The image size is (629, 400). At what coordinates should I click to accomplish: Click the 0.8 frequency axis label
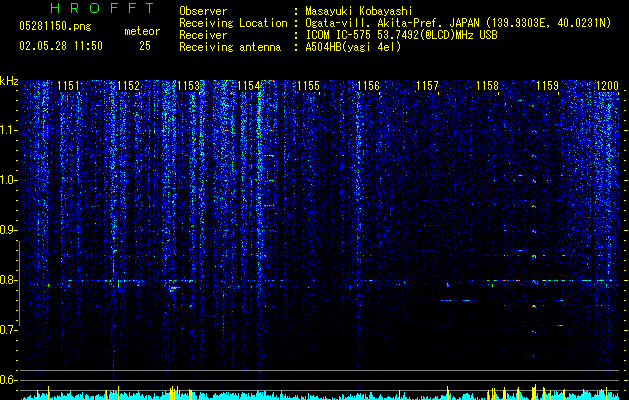(x=8, y=280)
